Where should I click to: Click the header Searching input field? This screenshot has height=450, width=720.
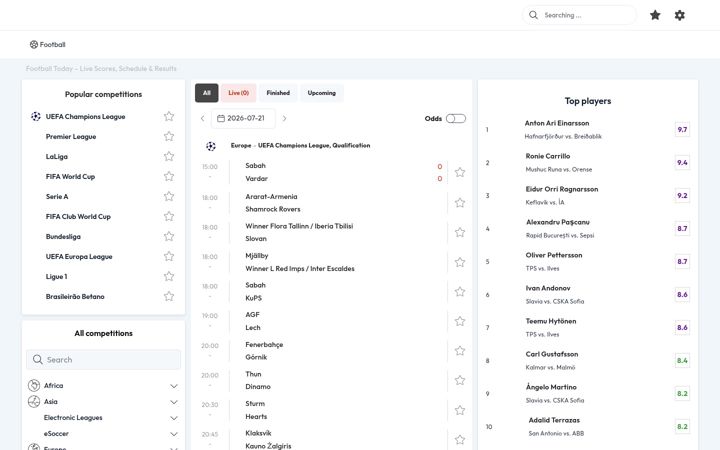tap(579, 15)
